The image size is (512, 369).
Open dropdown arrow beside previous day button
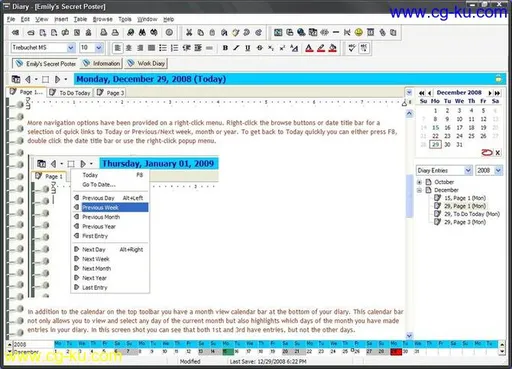point(36,79)
